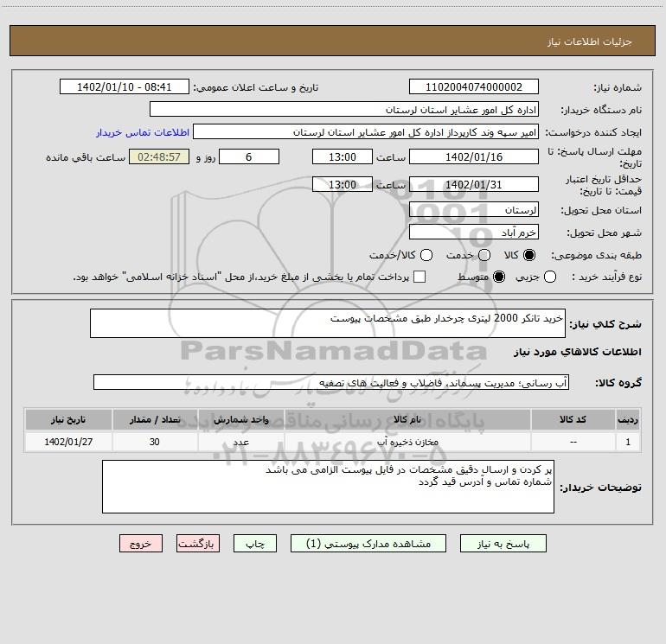Click the چاپ print button
666x644 pixels.
coord(255,544)
